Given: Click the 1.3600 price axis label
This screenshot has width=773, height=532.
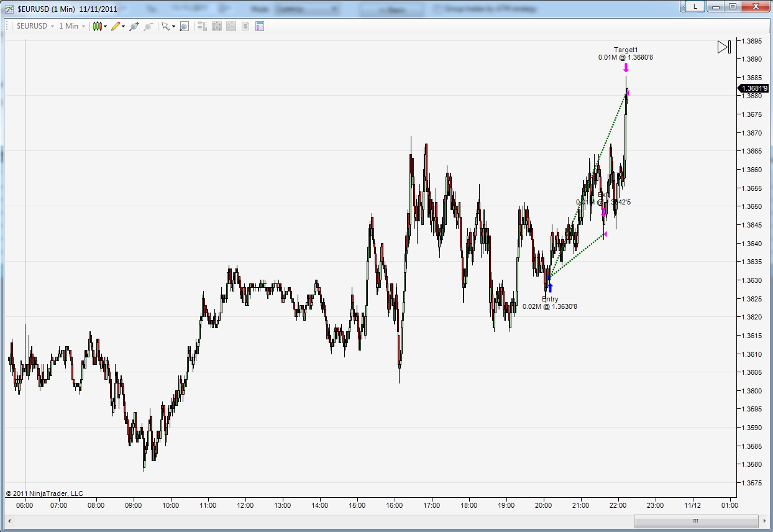Looking at the screenshot, I should 752,391.
